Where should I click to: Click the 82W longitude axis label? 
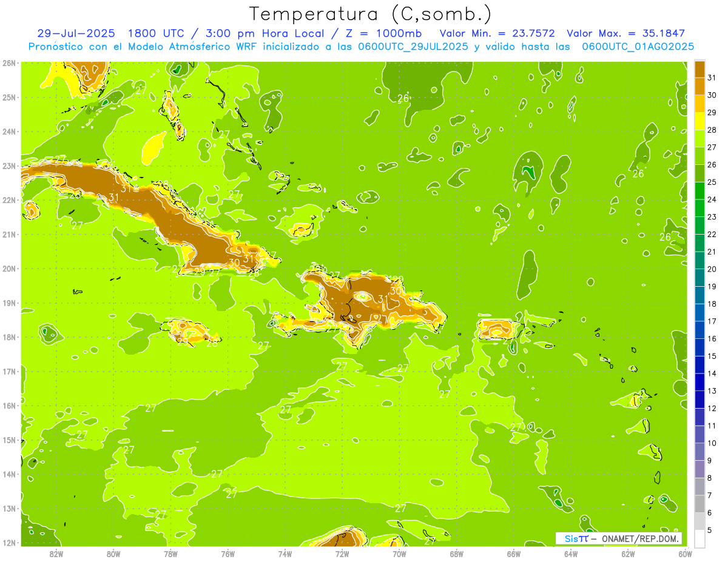point(56,554)
